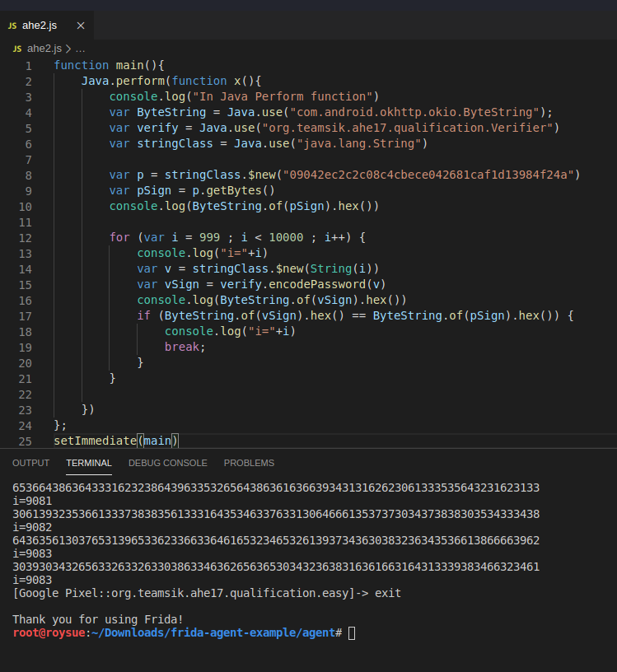
Task: Click the JS file icon on the editor tab
Action: coord(12,26)
